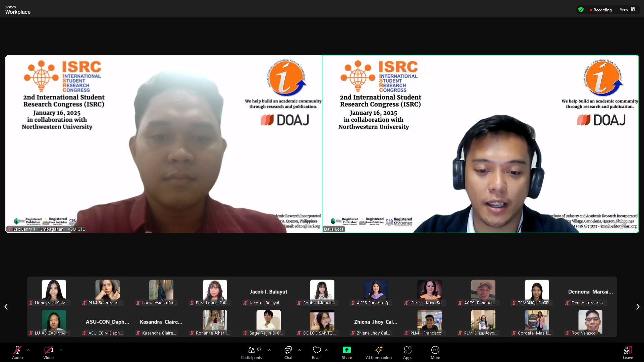Expand video settings arrow beside Video
The image size is (644, 362).
tap(61, 350)
